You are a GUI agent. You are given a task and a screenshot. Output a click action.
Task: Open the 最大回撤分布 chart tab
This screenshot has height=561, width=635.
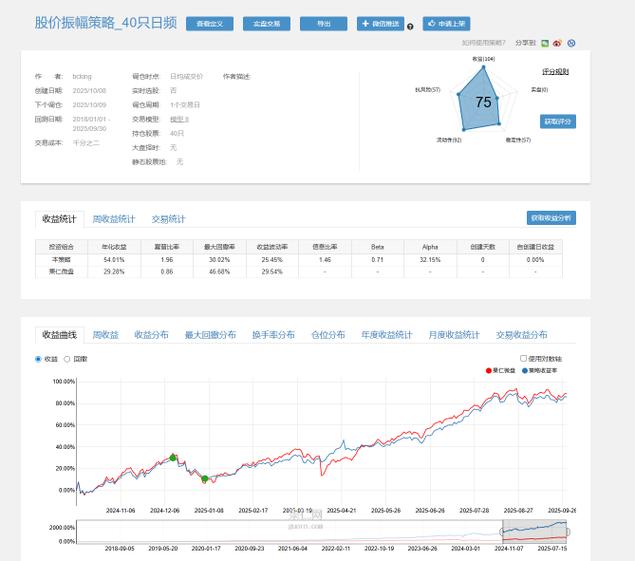210,335
